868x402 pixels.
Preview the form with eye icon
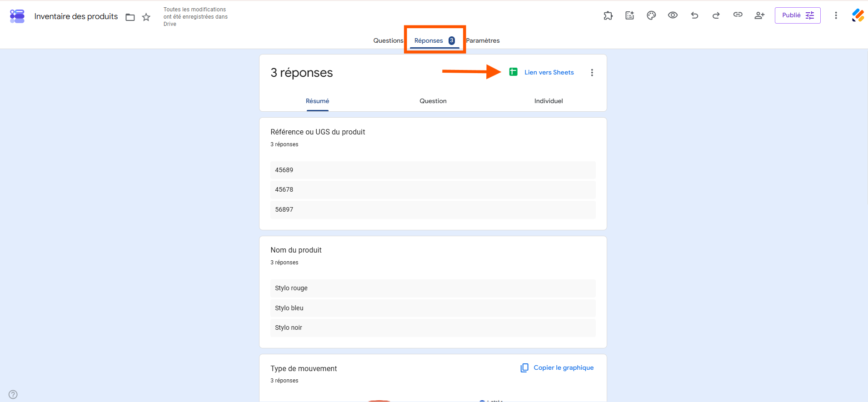click(673, 15)
